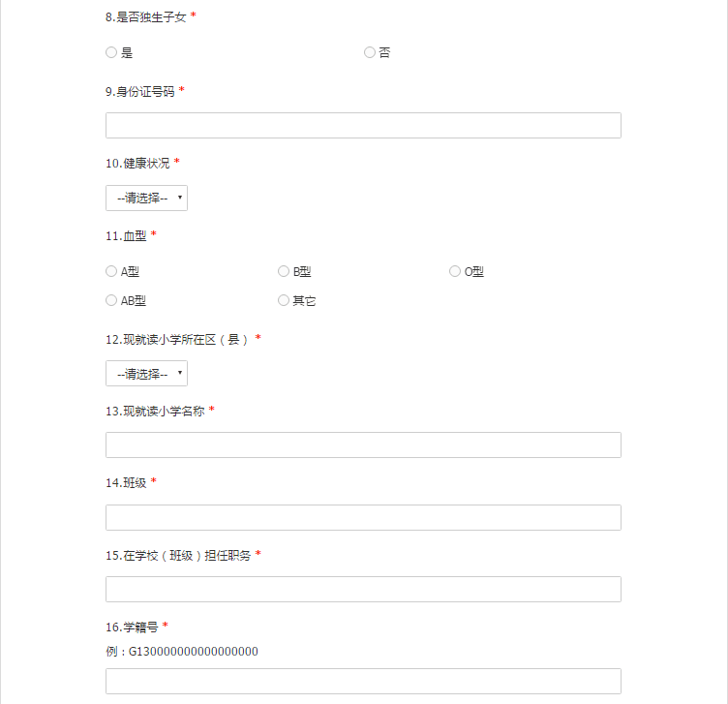Click the 现就读小学名称 text box
The image size is (728, 704).
click(363, 445)
